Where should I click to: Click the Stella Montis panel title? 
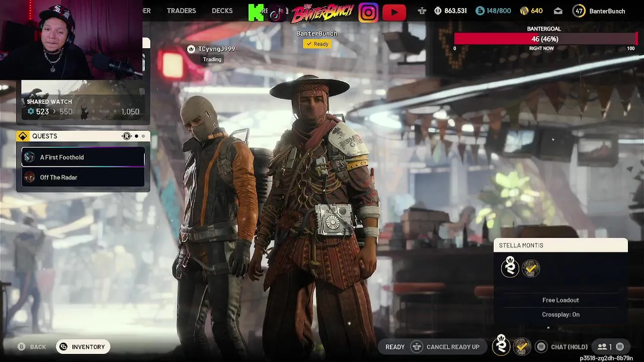521,245
